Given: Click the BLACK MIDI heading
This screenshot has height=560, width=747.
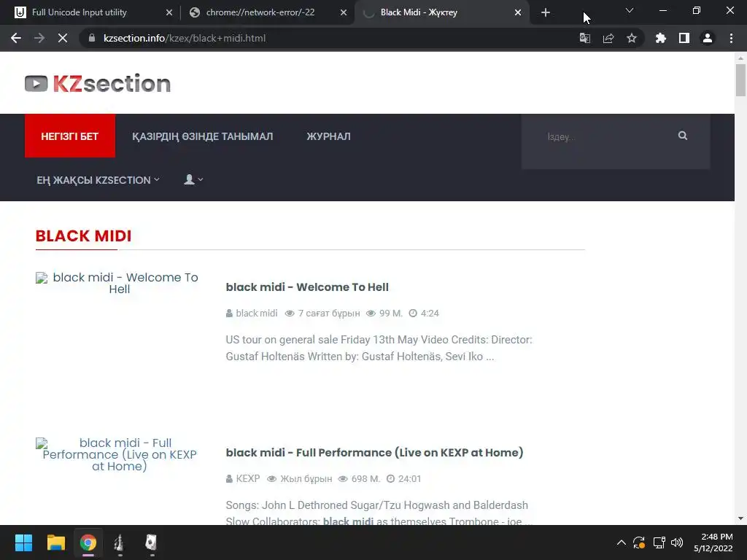Looking at the screenshot, I should tap(83, 236).
